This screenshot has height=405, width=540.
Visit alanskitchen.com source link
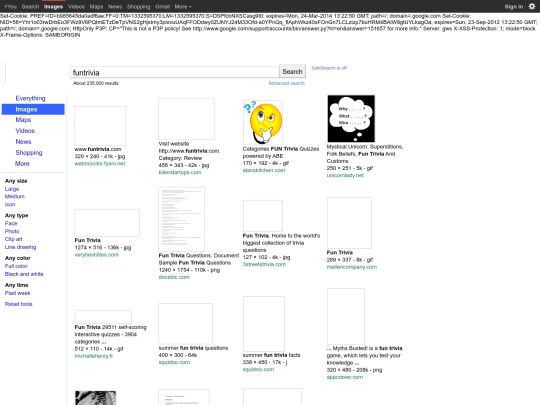(264, 170)
